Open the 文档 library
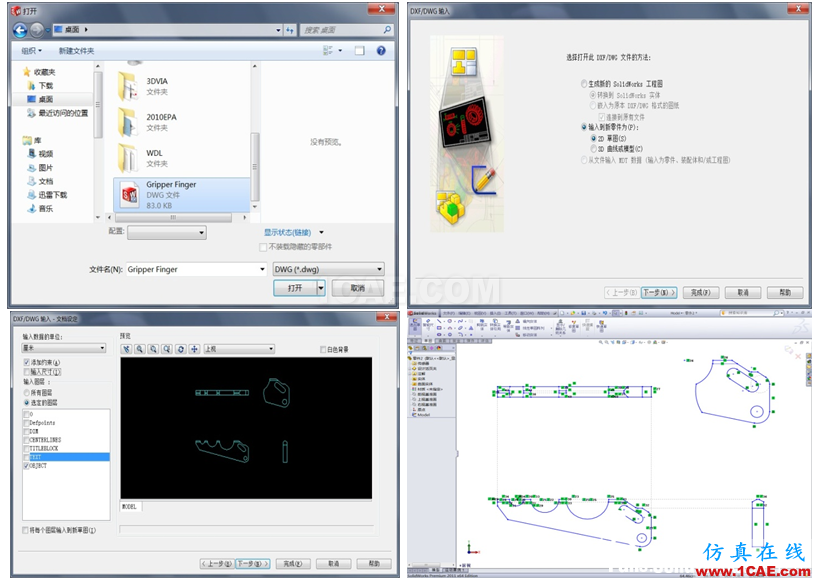This screenshot has width=815, height=579. tap(41, 181)
